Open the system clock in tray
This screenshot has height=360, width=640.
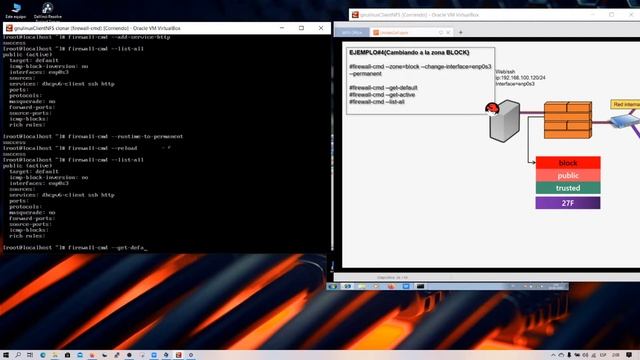point(616,355)
